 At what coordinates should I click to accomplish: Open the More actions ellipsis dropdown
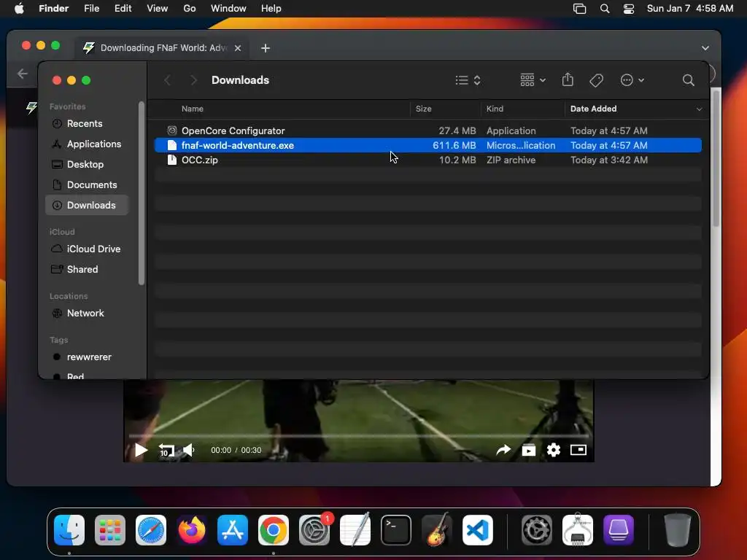click(632, 80)
